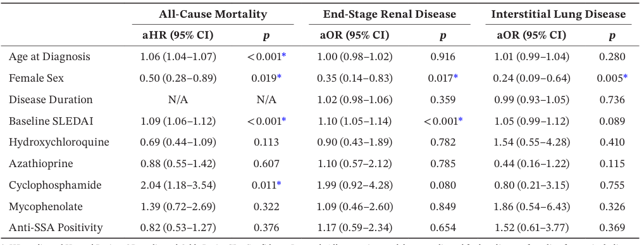Viewport: 644px width, 245px height.
Task: Click the Hydroxychloroquine row label
Action: (59, 142)
